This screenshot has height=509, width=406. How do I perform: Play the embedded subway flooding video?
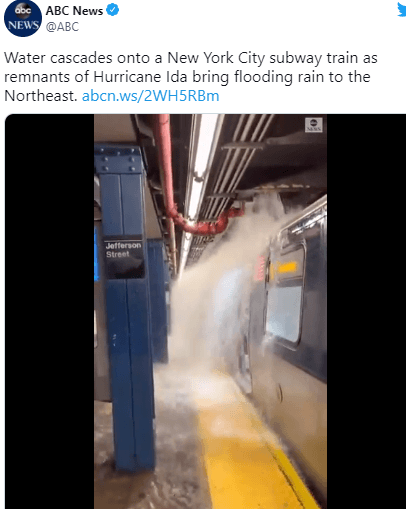(x=210, y=311)
